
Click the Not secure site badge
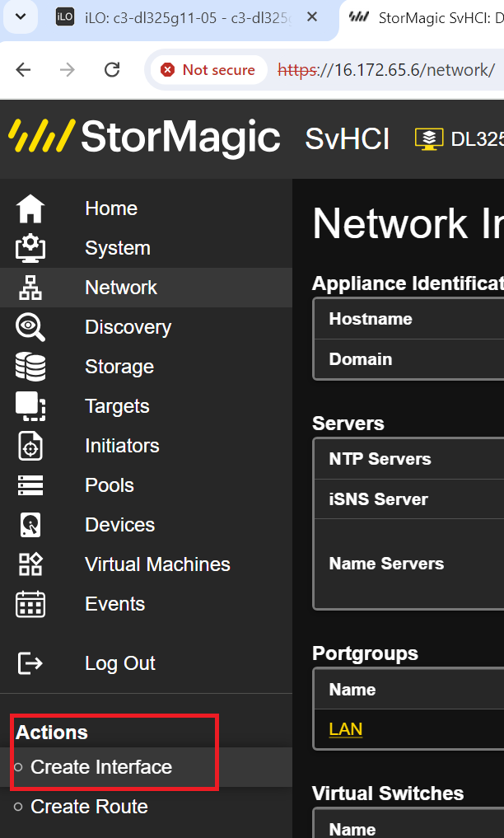(208, 69)
